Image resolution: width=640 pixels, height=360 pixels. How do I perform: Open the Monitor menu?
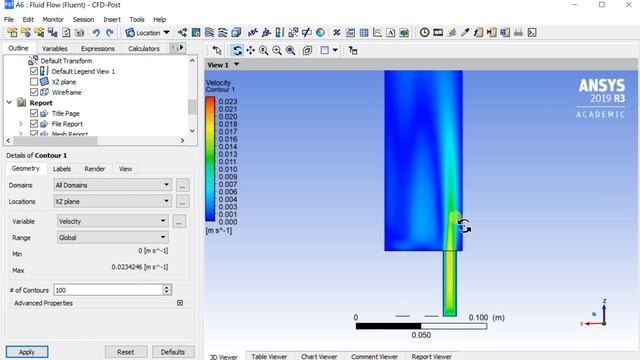[53, 20]
